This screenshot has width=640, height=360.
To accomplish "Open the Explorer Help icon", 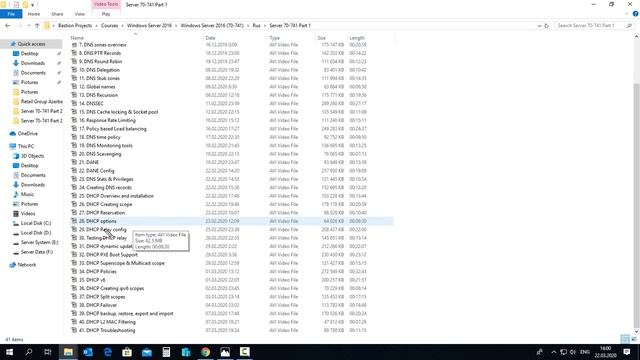I will pyautogui.click(x=636, y=14).
